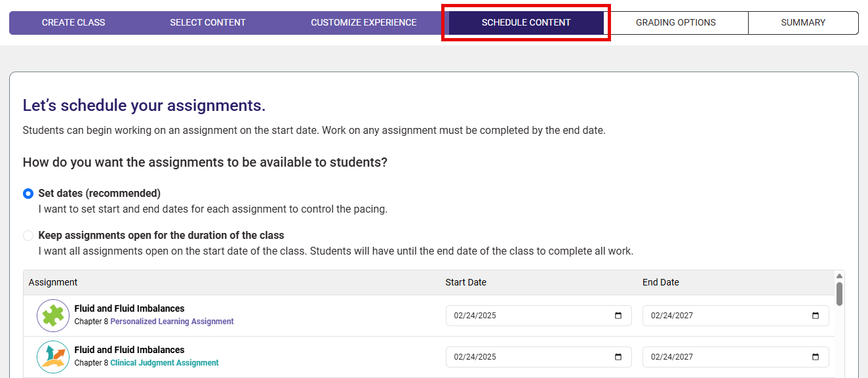The image size is (868, 378).
Task: Click second assignment End Date field 02/24/2027
Action: click(x=736, y=357)
